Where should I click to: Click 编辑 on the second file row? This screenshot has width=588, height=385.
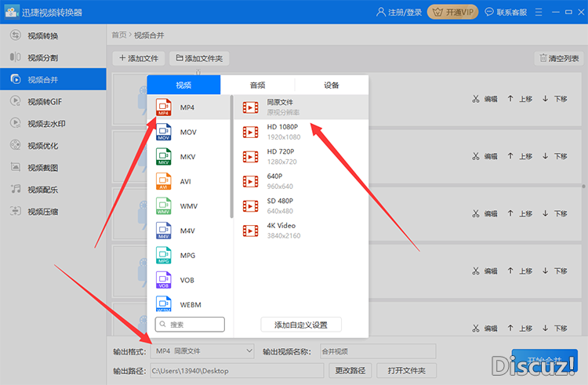(x=485, y=156)
